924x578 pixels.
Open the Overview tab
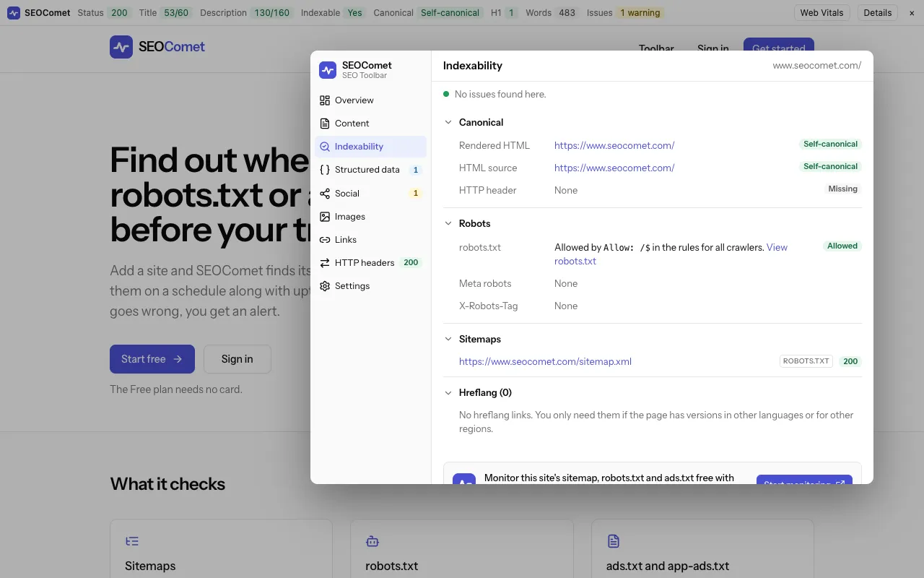(370, 100)
